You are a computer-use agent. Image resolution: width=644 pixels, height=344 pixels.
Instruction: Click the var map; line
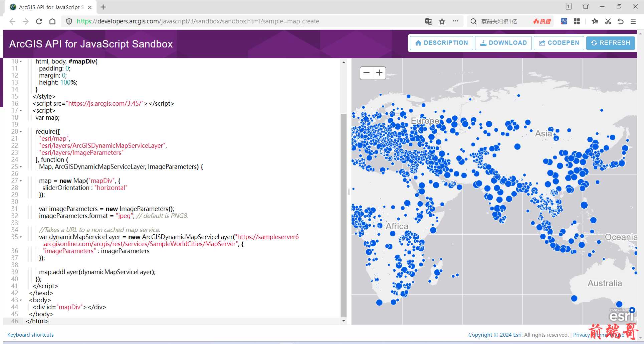(x=47, y=118)
